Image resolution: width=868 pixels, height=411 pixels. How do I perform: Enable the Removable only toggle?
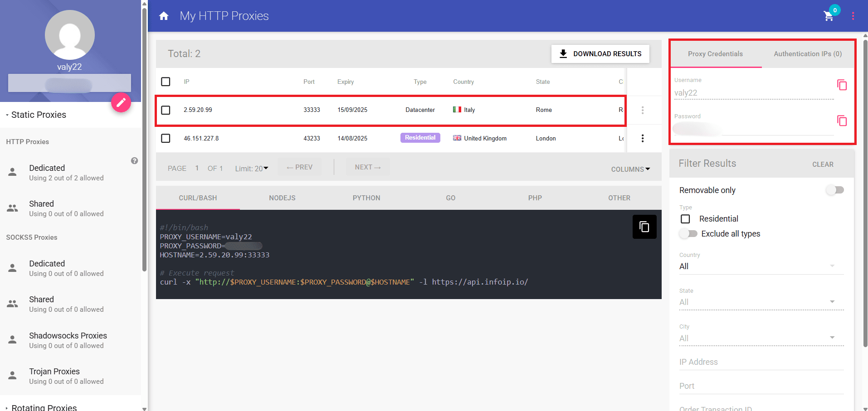point(835,190)
